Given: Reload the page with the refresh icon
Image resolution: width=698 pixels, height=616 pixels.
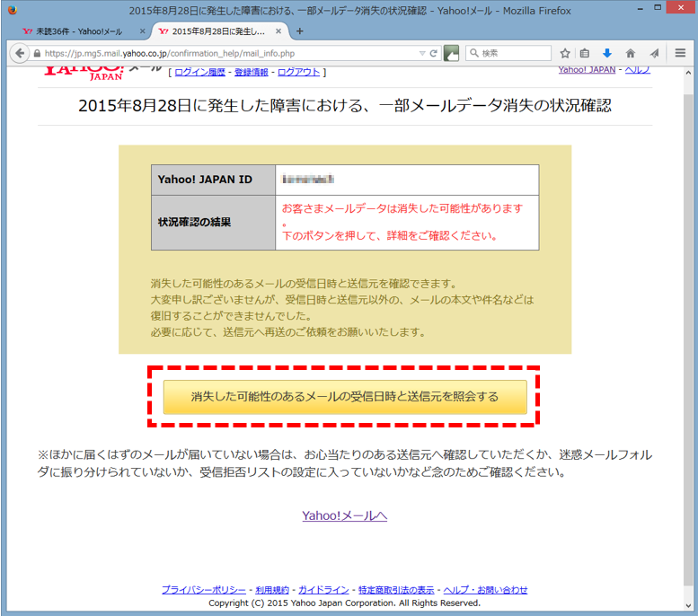Looking at the screenshot, I should click(x=434, y=53).
